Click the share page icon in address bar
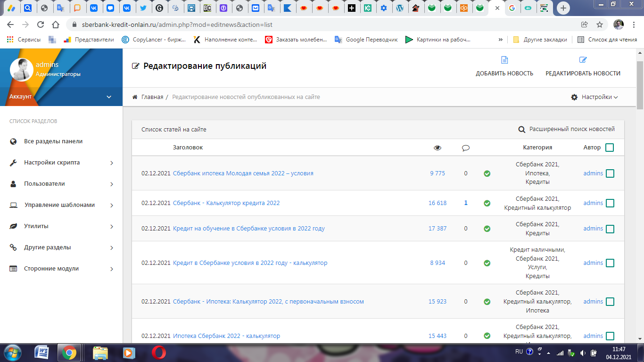644x362 pixels. [584, 25]
